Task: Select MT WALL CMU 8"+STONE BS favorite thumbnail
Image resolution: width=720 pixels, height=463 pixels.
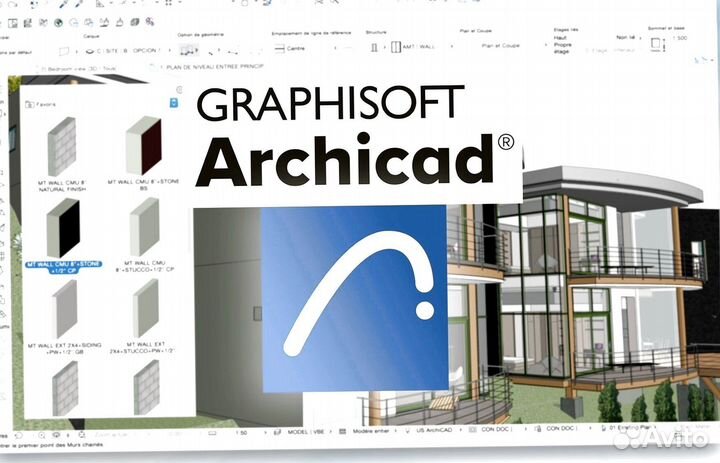Action: pos(144,145)
